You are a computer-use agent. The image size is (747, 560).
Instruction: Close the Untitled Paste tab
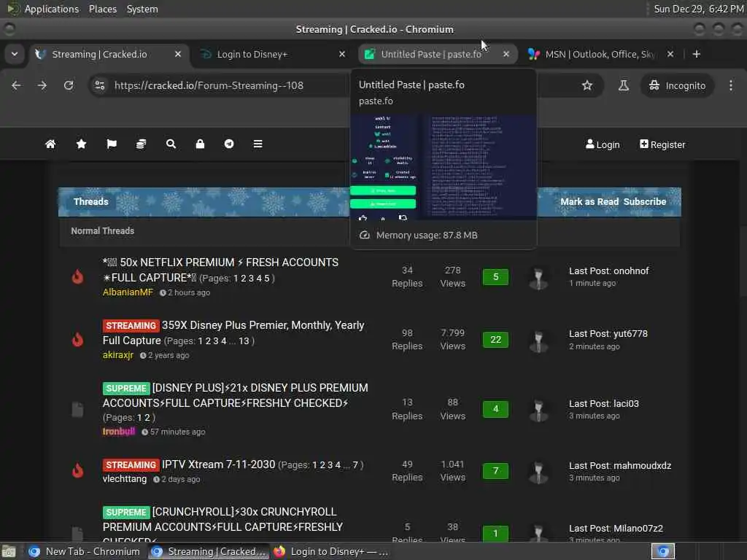[x=506, y=54]
